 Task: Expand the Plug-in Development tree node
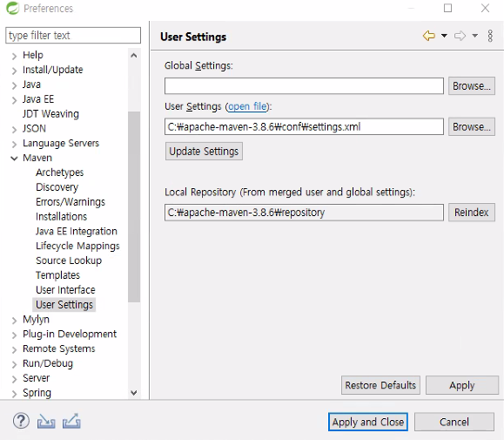pyautogui.click(x=14, y=335)
